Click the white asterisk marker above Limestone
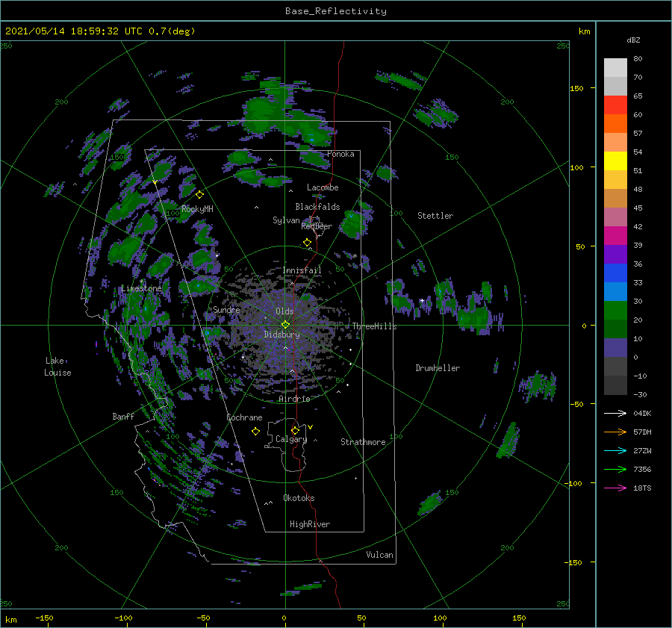This screenshot has width=672, height=628. coord(141,282)
